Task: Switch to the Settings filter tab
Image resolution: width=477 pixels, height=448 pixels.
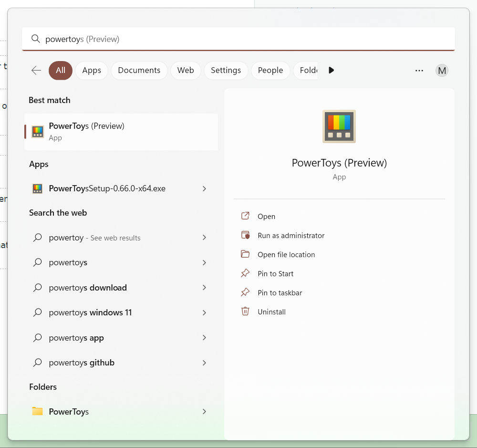Action: (x=226, y=70)
